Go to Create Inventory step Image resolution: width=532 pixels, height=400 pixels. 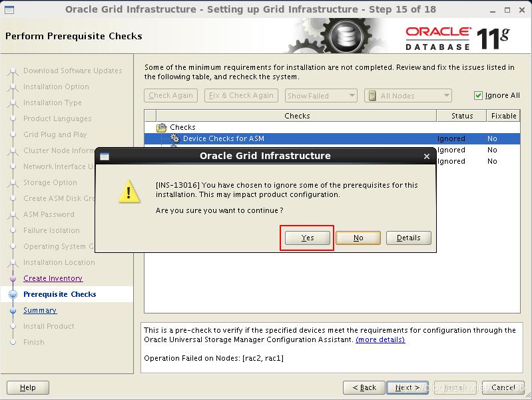(x=53, y=278)
